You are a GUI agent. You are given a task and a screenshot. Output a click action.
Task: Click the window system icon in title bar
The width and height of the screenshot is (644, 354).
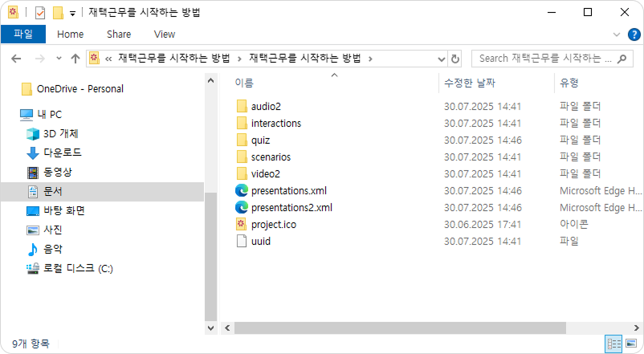[13, 12]
